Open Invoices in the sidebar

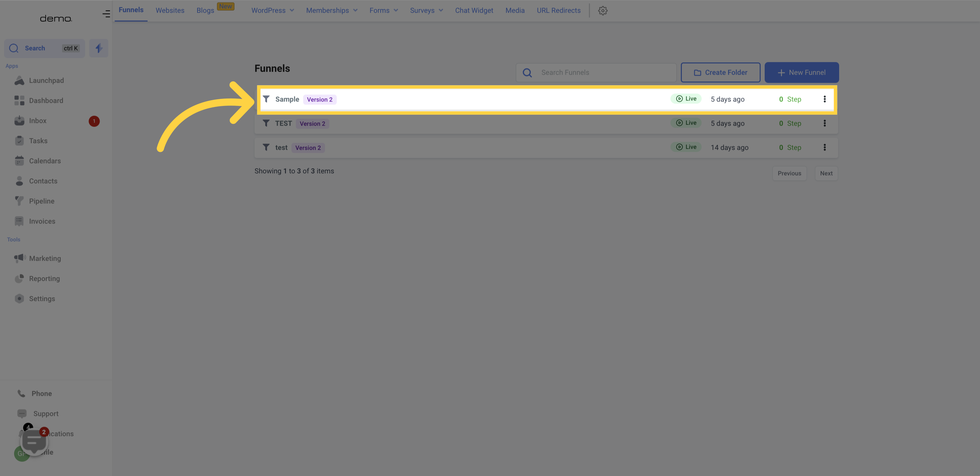coord(42,221)
